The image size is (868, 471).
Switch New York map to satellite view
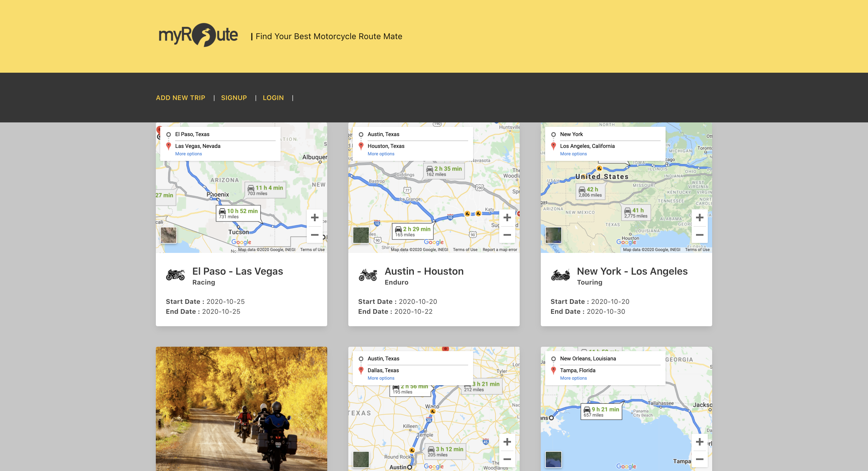(x=553, y=235)
